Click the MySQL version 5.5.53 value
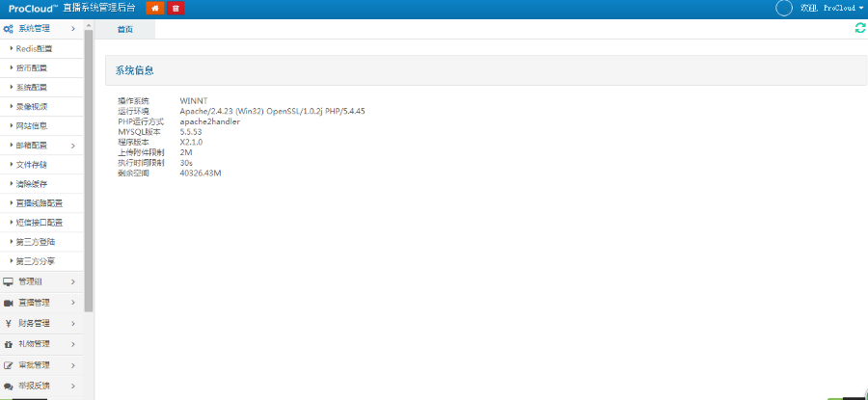The height and width of the screenshot is (400, 868). click(191, 132)
